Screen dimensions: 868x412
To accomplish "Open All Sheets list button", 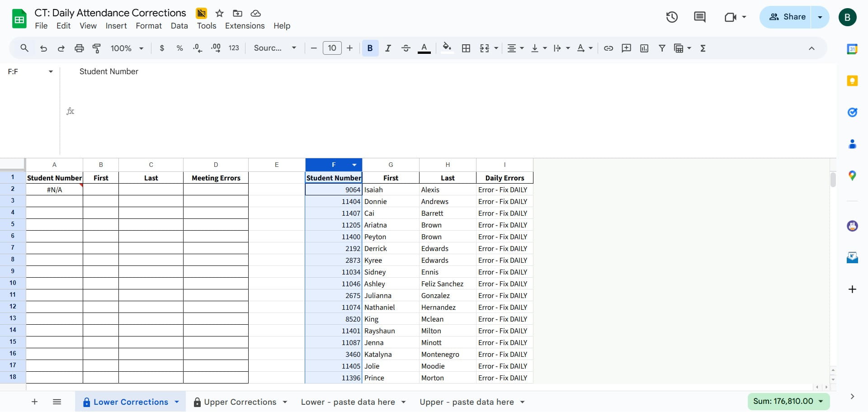I will point(57,402).
